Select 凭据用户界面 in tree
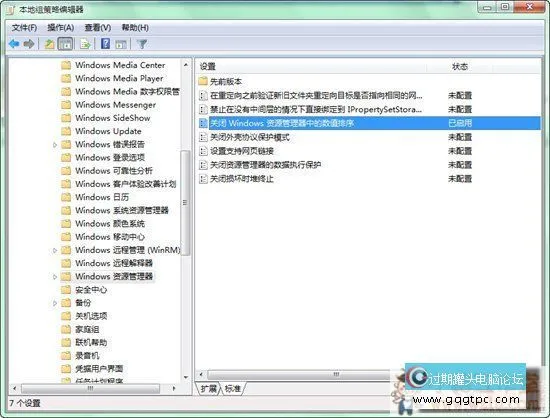Viewport: 550px width, 418px height. 99,369
